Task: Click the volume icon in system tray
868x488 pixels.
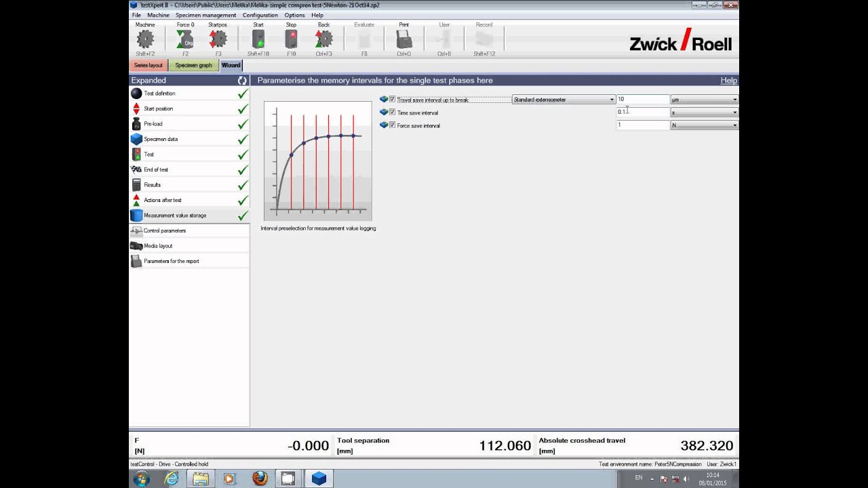Action: (x=687, y=479)
